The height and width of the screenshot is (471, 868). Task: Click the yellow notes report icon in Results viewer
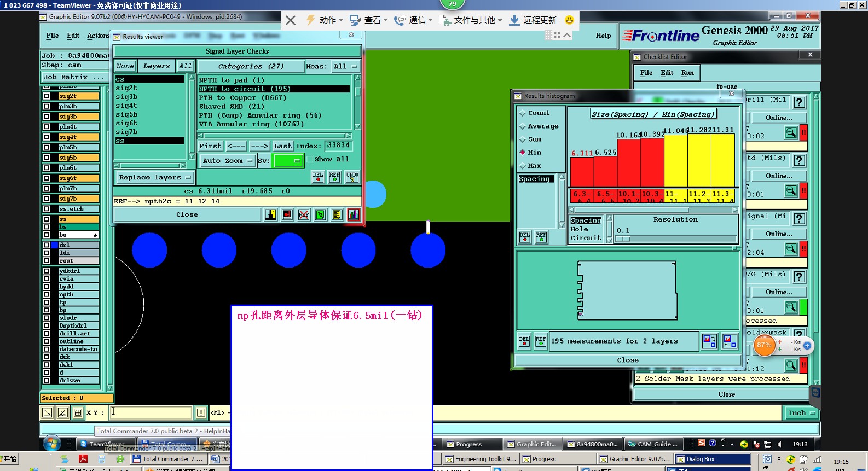point(337,215)
